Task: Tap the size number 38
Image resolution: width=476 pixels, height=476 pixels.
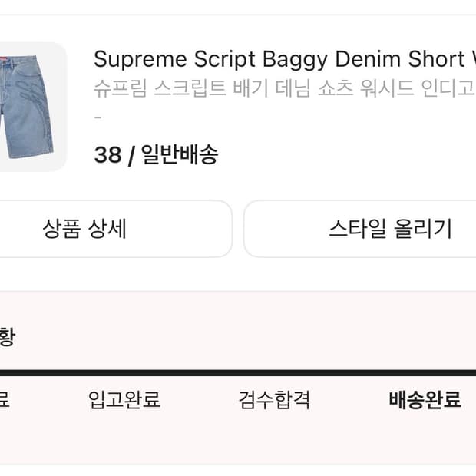Action: coord(107,155)
